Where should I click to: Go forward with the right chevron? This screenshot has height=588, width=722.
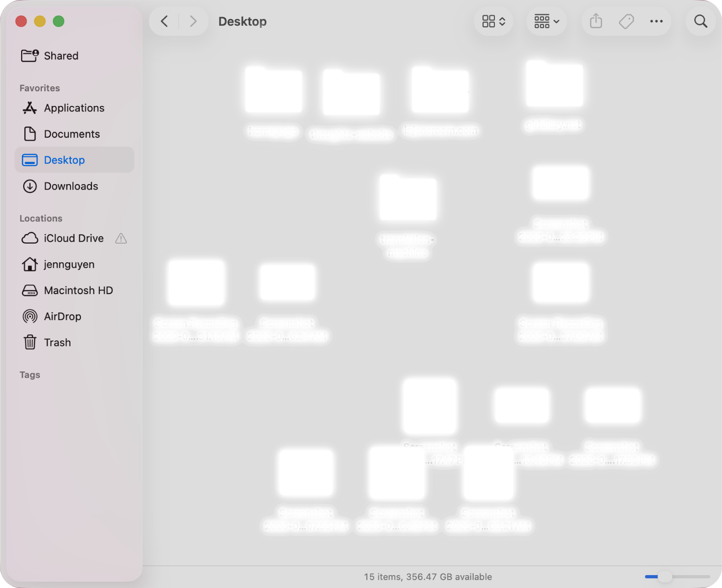click(193, 21)
